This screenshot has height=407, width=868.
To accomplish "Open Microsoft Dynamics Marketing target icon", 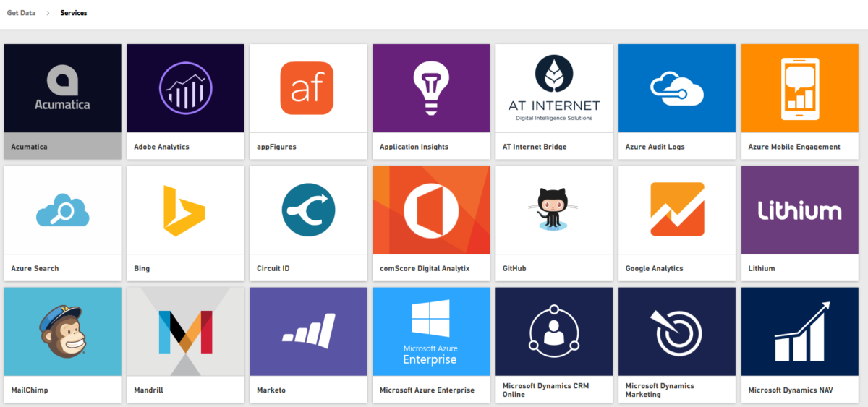I will point(678,331).
